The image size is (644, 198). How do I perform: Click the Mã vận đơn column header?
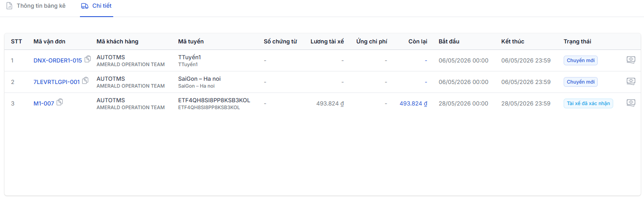50,41
